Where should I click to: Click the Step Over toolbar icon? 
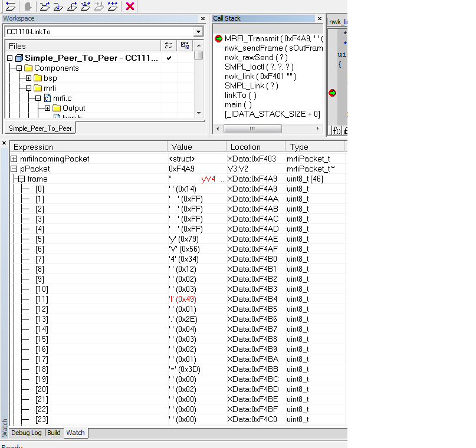(45, 6)
